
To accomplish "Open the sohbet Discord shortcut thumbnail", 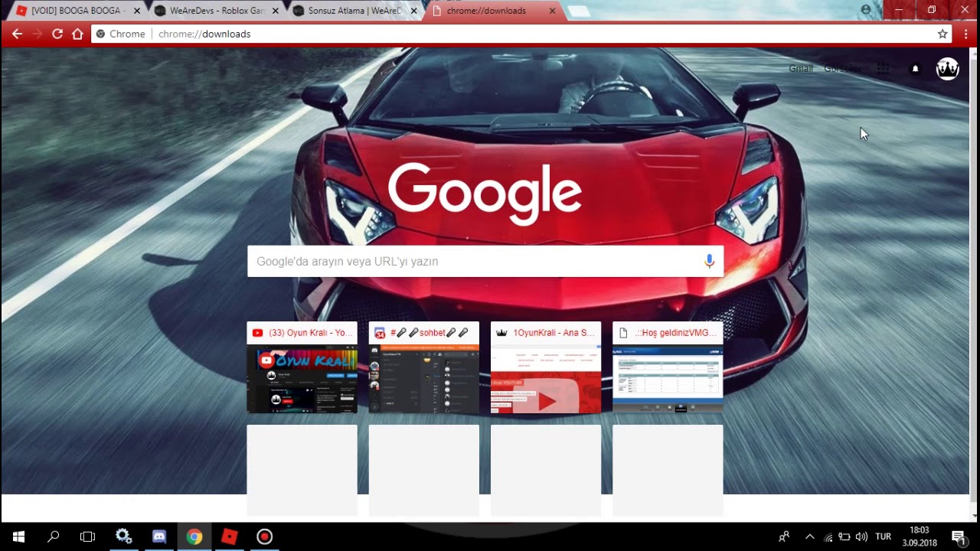I will click(424, 367).
